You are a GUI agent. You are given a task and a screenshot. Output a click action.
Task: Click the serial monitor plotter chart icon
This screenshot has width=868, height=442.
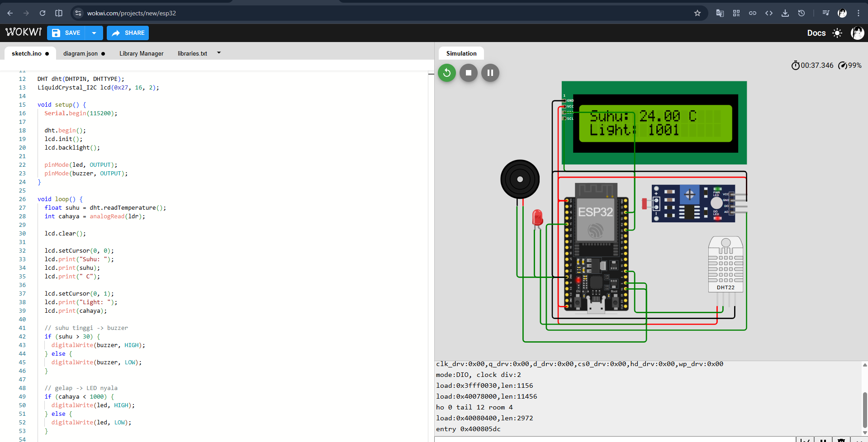(805, 440)
